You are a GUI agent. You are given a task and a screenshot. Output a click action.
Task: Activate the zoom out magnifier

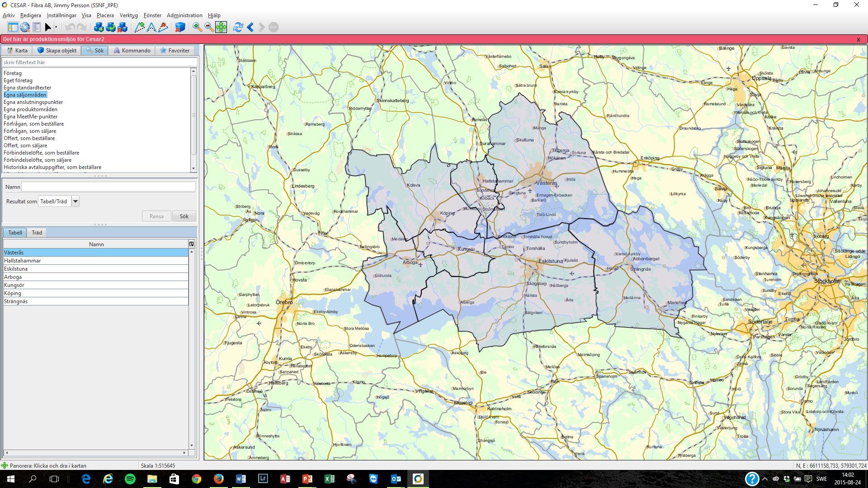(209, 27)
